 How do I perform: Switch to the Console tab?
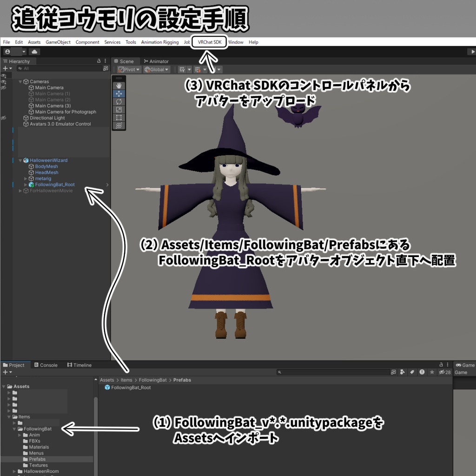[x=46, y=365]
